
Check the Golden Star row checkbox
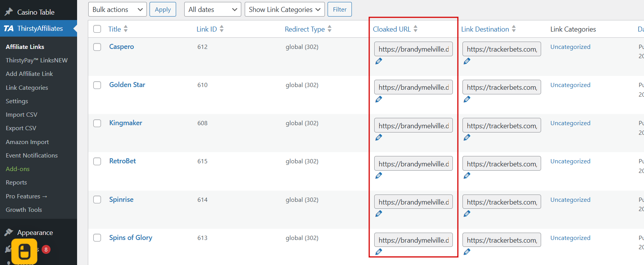[x=97, y=85]
